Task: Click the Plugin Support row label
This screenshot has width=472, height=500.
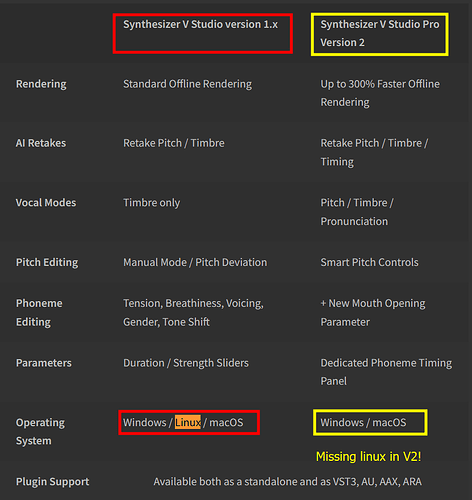Action: click(x=52, y=482)
